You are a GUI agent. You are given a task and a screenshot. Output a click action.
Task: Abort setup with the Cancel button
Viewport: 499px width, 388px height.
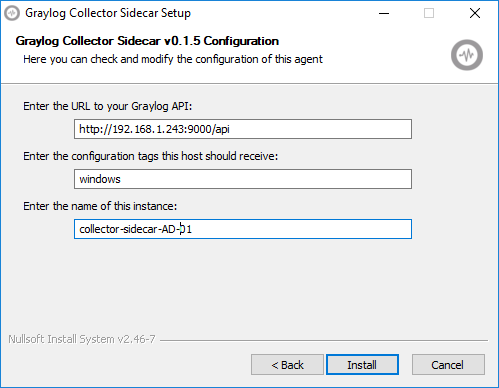448,365
